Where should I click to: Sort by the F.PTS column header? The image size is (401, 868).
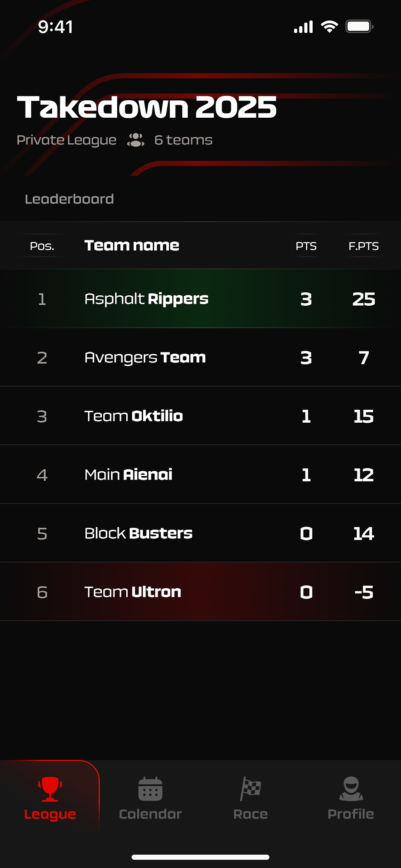(x=363, y=246)
